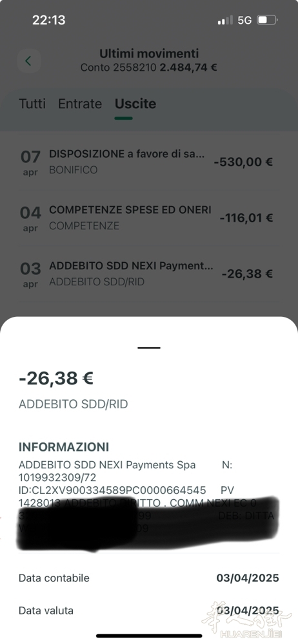This screenshot has width=298, height=644.
Task: Switch to the Tutti tab
Action: coord(32,104)
